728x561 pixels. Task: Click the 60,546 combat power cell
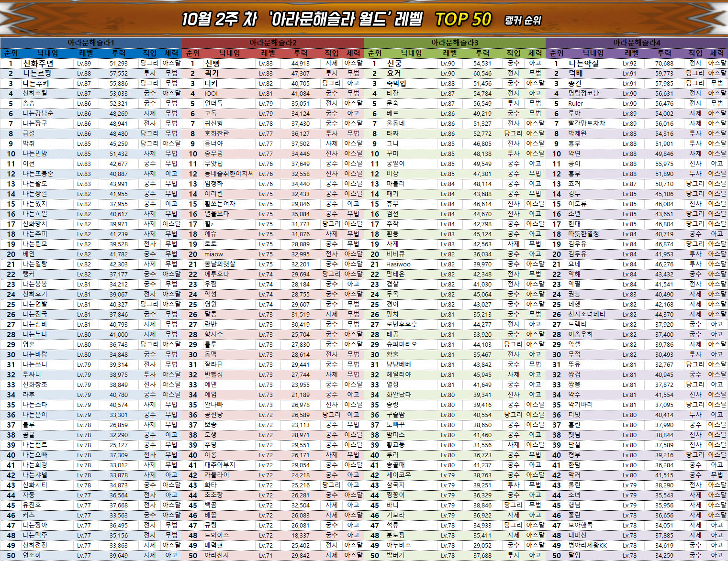[482, 73]
